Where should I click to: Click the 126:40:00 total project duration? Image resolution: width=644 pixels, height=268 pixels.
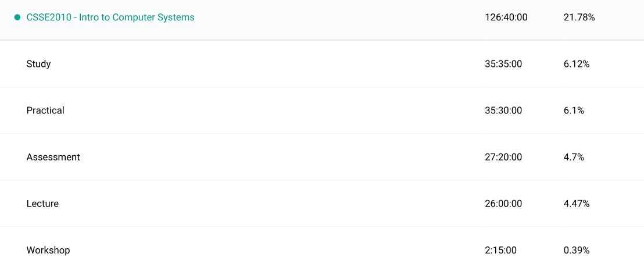(x=506, y=17)
